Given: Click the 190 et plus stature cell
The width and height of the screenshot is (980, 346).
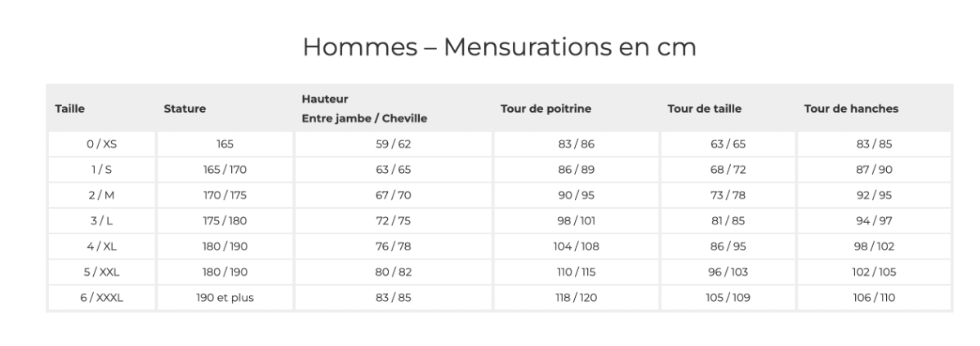Looking at the screenshot, I should tap(225, 298).
